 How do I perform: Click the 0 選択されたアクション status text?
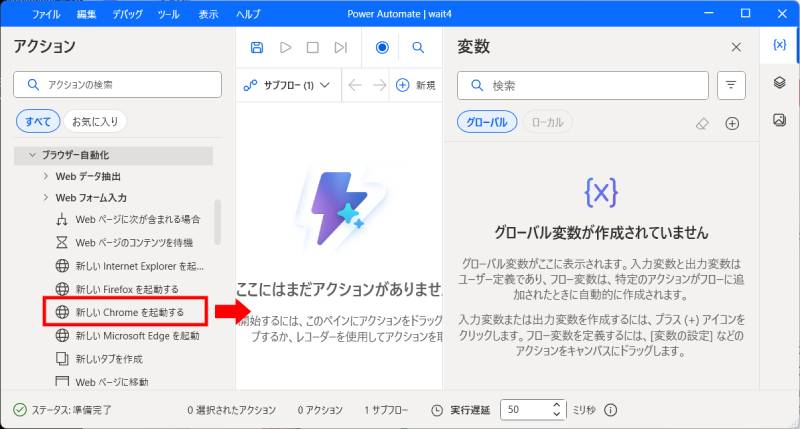point(231,410)
